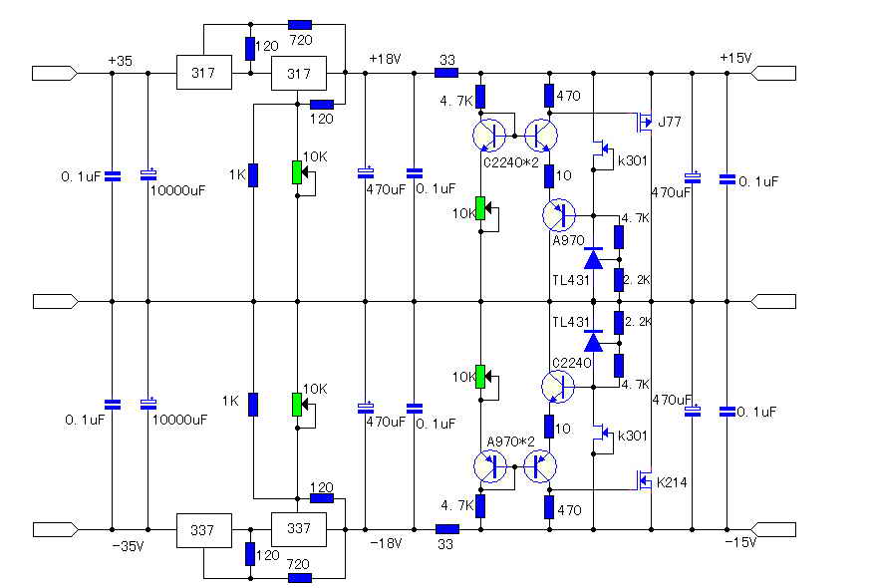The width and height of the screenshot is (870, 588).
Task: Select the single C2240 transistor in the negative half
Action: point(558,386)
